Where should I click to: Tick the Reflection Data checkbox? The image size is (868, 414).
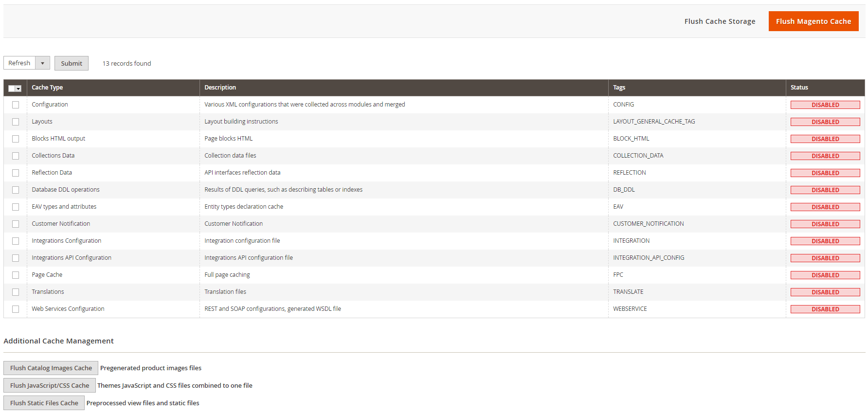pos(16,173)
